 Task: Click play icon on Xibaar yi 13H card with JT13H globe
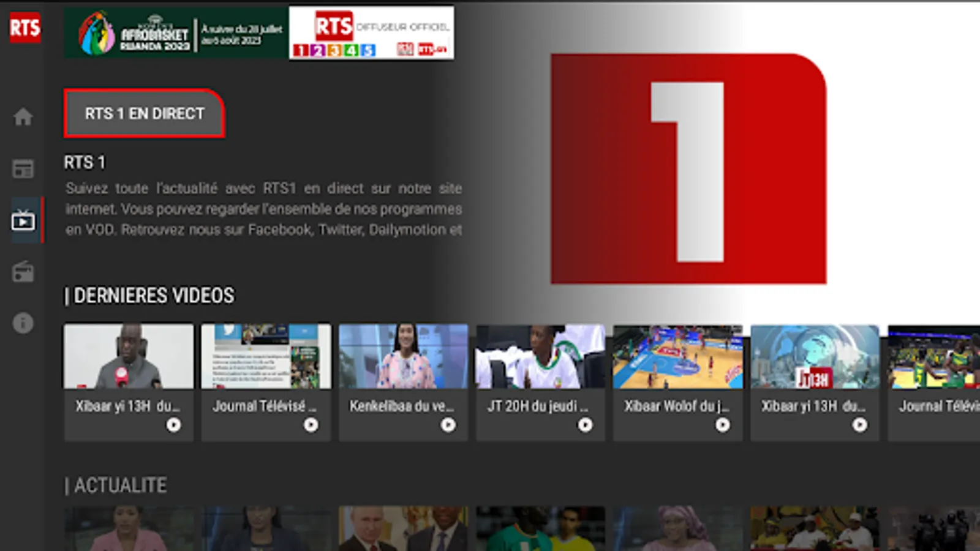tap(860, 424)
